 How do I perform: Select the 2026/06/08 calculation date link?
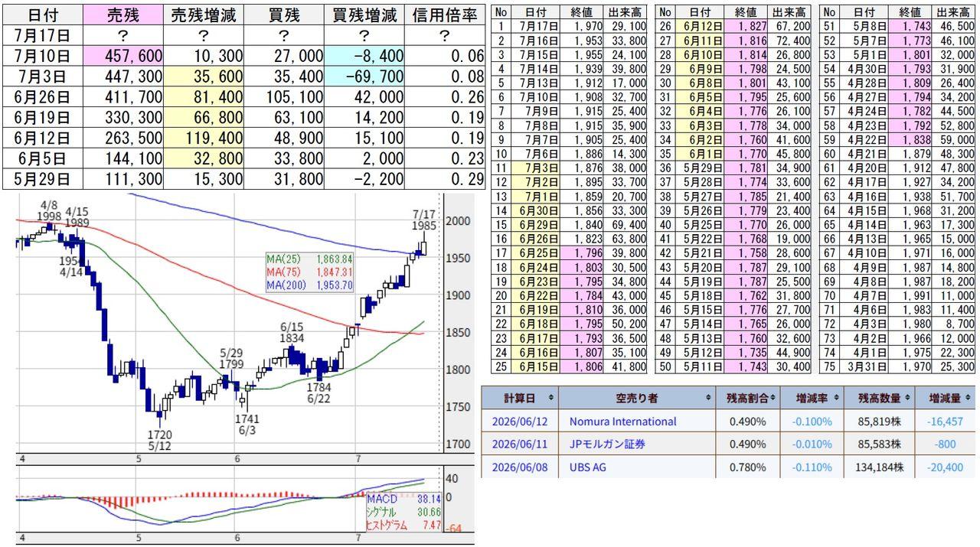pos(519,467)
